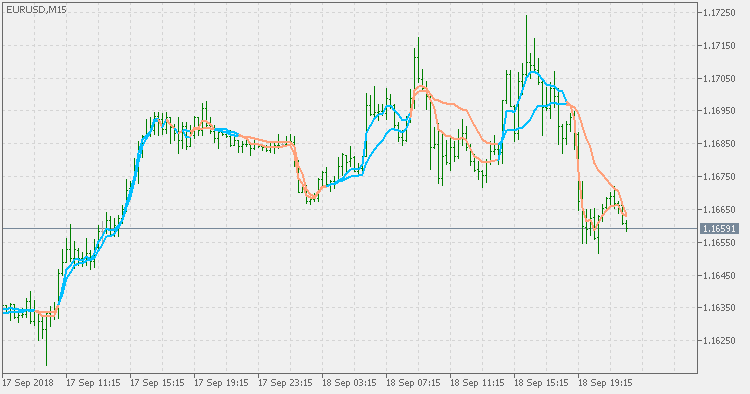Click the 18 Sep 11:15 time label
Viewport: 750px width, 394px height.
pos(477,383)
